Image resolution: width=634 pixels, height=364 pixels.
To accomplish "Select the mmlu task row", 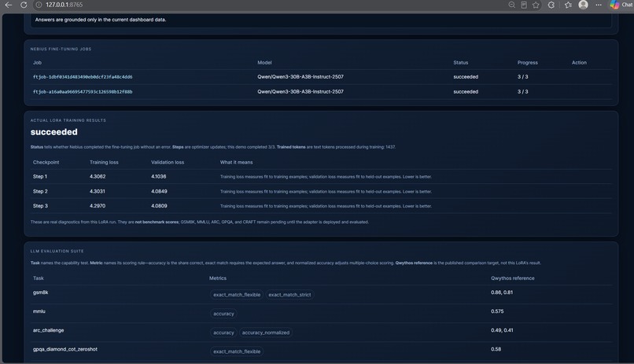I will tap(321, 314).
